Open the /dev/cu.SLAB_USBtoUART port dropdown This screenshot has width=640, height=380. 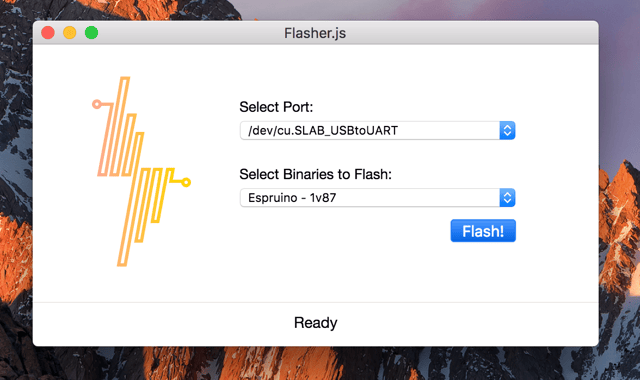pyautogui.click(x=377, y=131)
